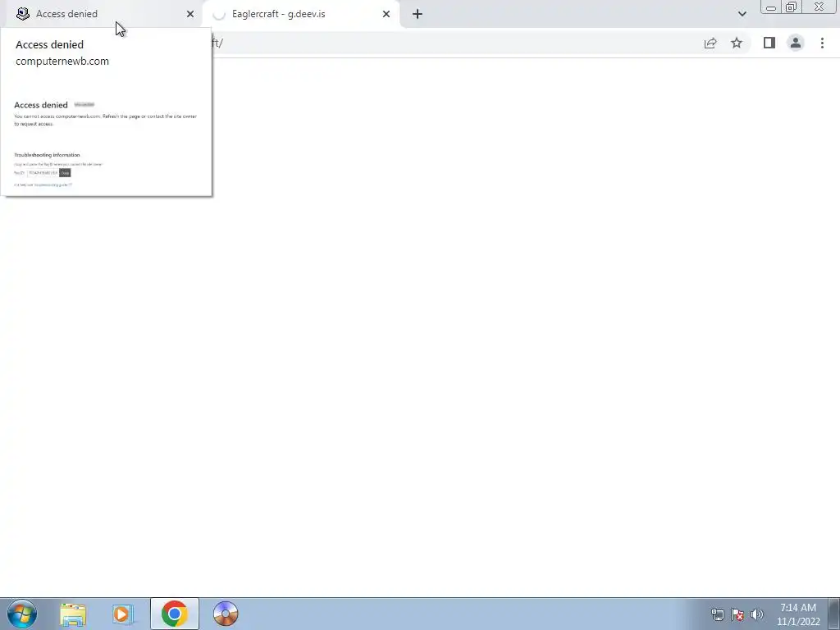Open the Windows Start menu
This screenshot has height=630, width=840.
tap(22, 614)
